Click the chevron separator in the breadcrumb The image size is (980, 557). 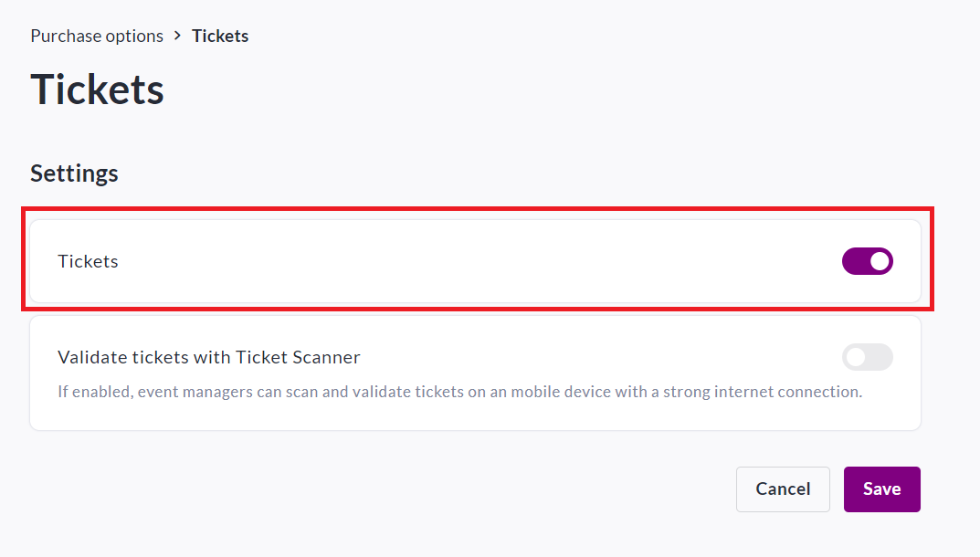click(x=176, y=36)
